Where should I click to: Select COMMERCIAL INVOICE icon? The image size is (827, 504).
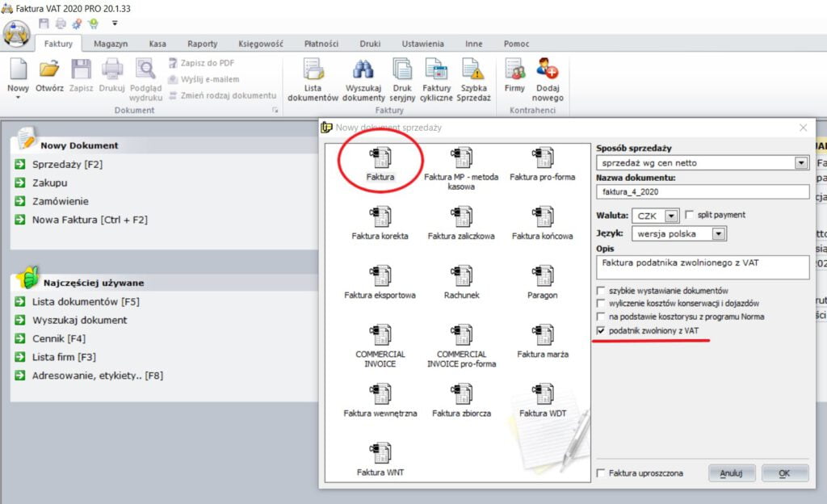[380, 334]
